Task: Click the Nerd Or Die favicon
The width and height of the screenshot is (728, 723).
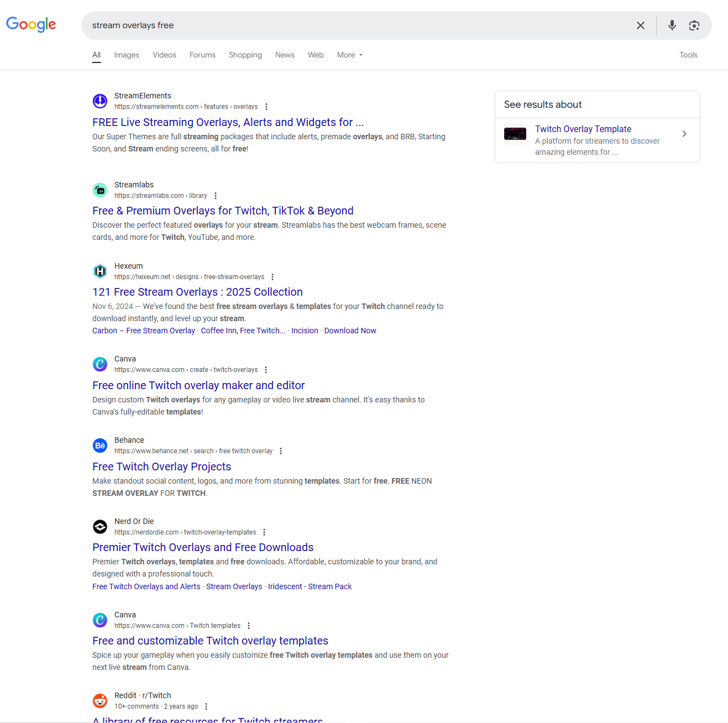Action: click(100, 527)
